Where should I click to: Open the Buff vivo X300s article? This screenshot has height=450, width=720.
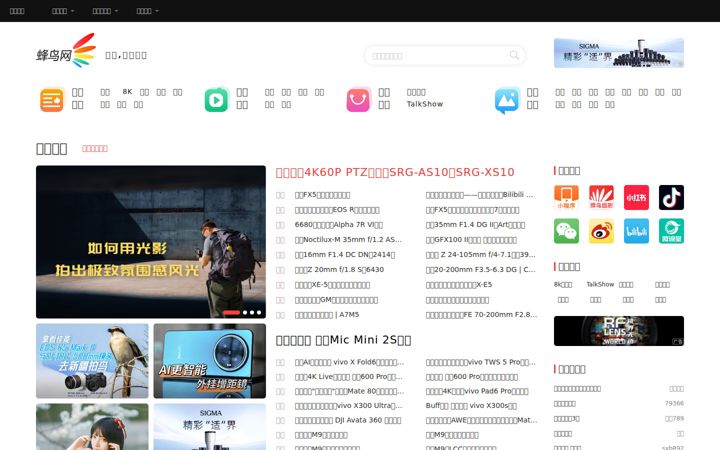(x=471, y=406)
